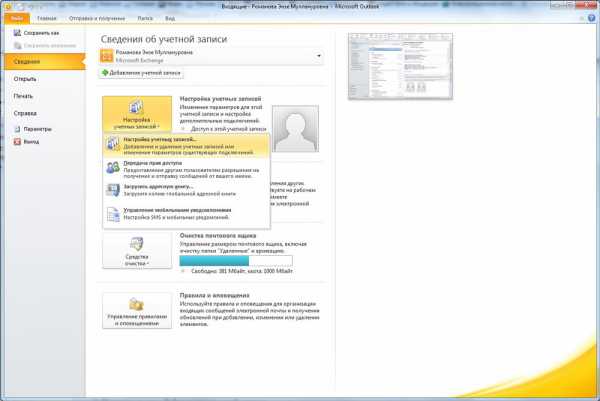Open the Открыть section of the backstage
This screenshot has width=600, height=401.
(x=25, y=79)
